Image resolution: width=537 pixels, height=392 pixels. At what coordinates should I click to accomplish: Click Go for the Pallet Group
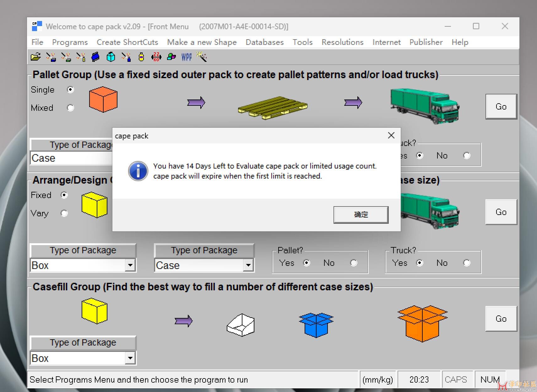click(501, 107)
